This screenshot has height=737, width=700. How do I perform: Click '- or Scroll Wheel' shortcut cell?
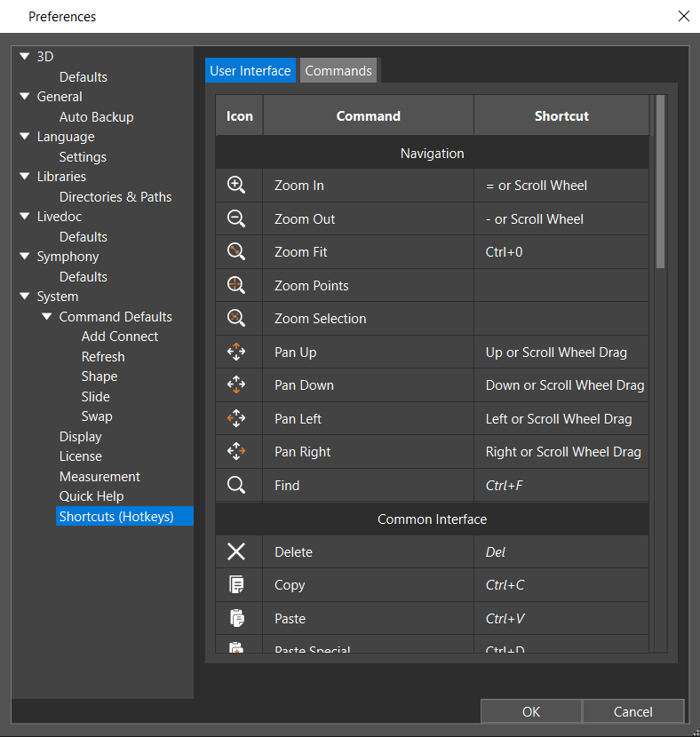561,218
